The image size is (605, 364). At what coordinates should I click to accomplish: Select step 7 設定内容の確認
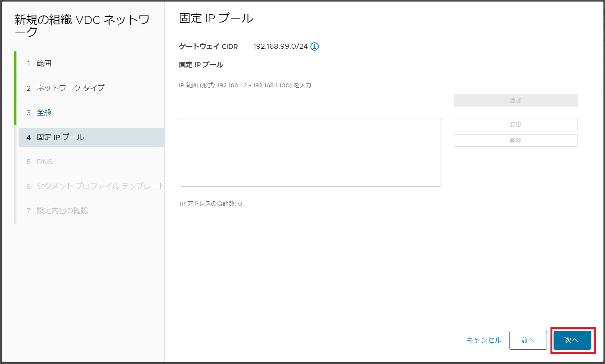(x=62, y=211)
